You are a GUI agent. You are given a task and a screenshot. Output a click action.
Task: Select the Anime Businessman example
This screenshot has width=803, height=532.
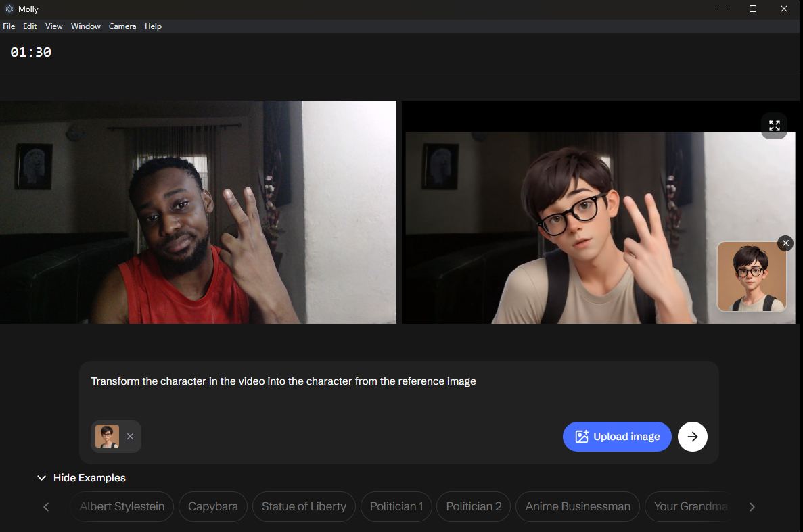(x=577, y=506)
